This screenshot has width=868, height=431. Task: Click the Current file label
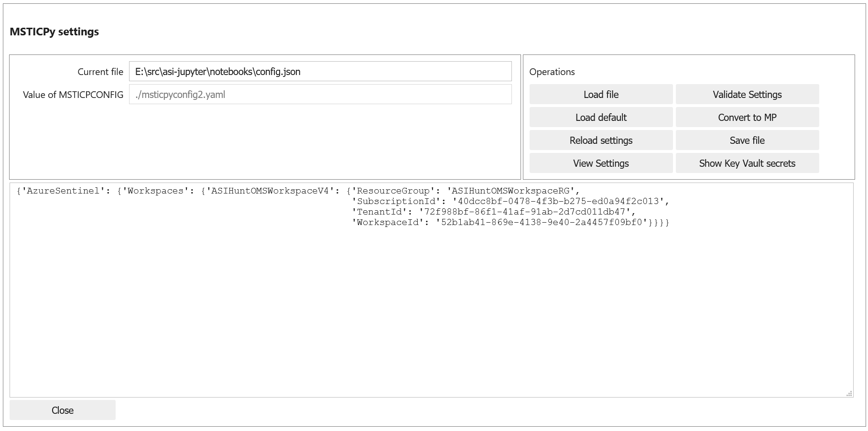coord(100,72)
